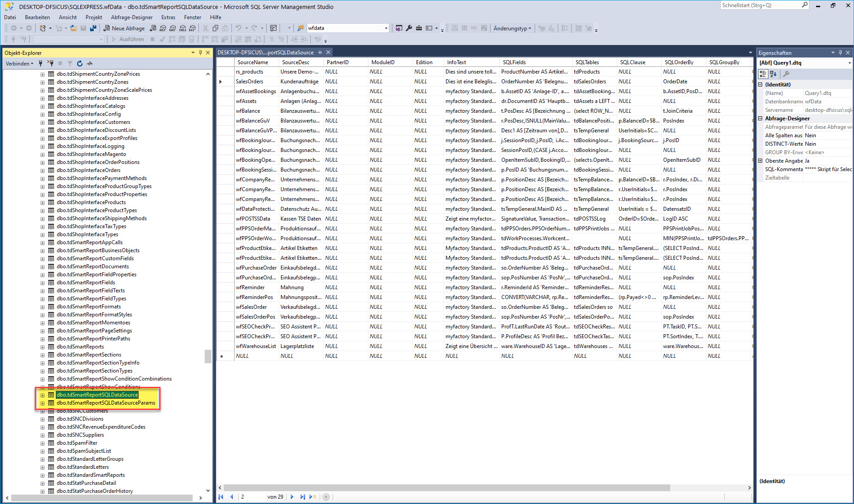Screen dimensions: 854x504
Task: Click the wrench properties icon in toolbar
Action: click(409, 28)
